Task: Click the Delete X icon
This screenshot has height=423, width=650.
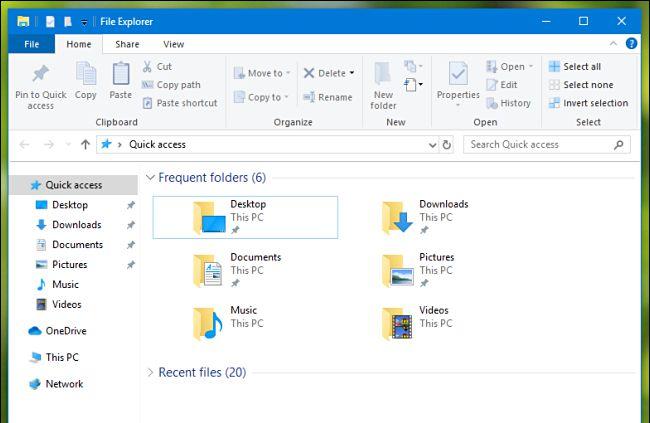Action: coord(309,73)
